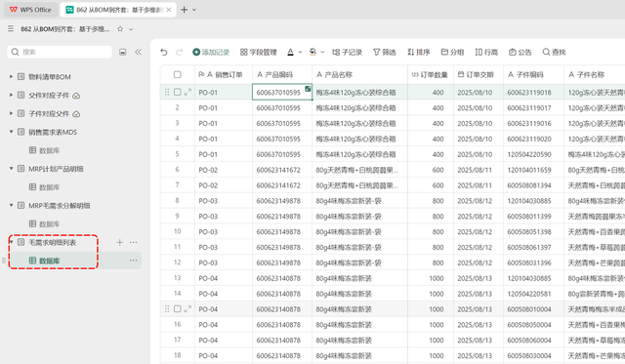The width and height of the screenshot is (625, 364).
Task: Click the 子件编码 column header
Action: click(534, 74)
